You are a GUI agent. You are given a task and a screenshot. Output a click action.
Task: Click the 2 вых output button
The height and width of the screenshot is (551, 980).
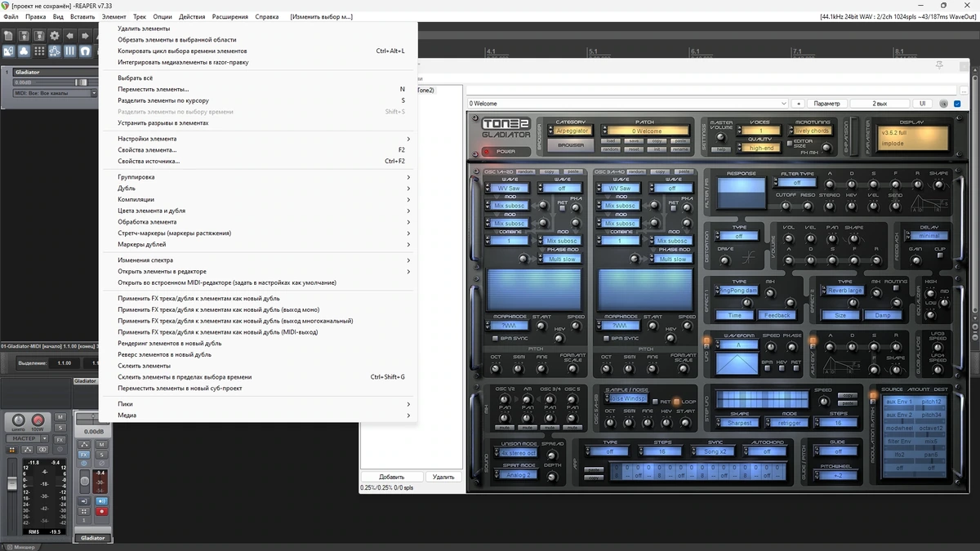pos(880,104)
